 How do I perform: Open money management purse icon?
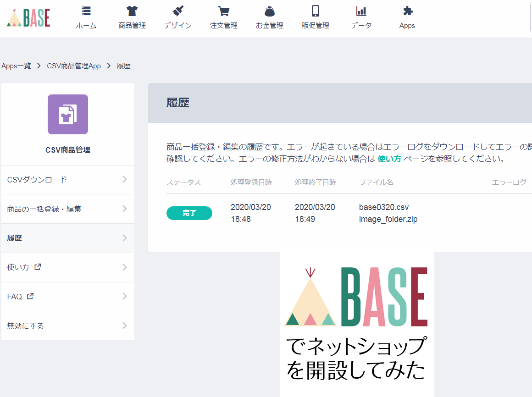270,11
